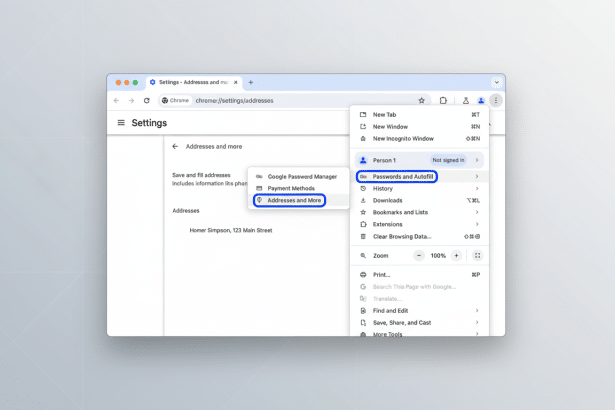The image size is (615, 410).
Task: Click the Not signed in badge
Action: coord(448,160)
